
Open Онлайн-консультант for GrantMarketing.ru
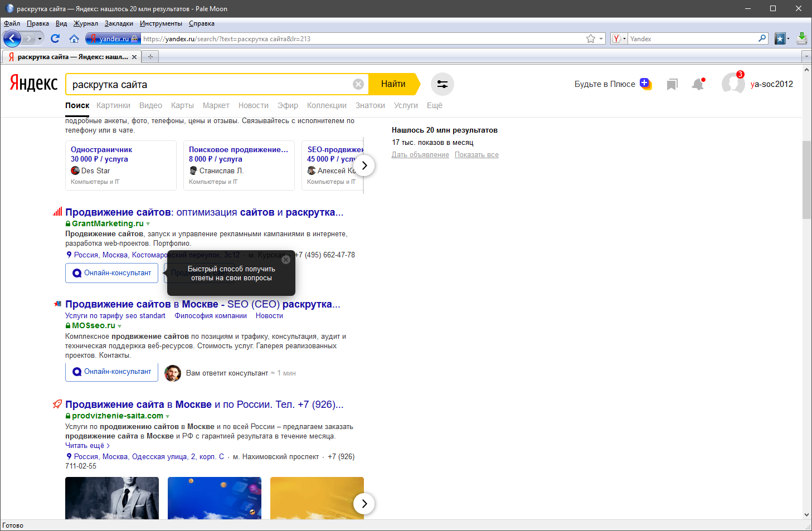click(112, 273)
